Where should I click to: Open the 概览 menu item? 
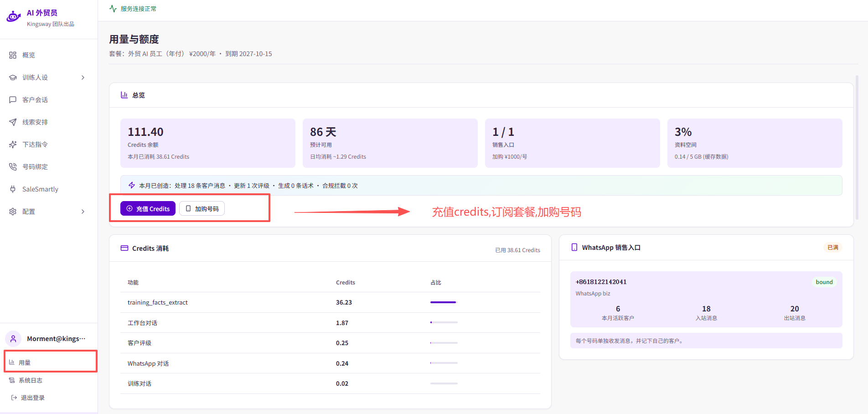48,55
